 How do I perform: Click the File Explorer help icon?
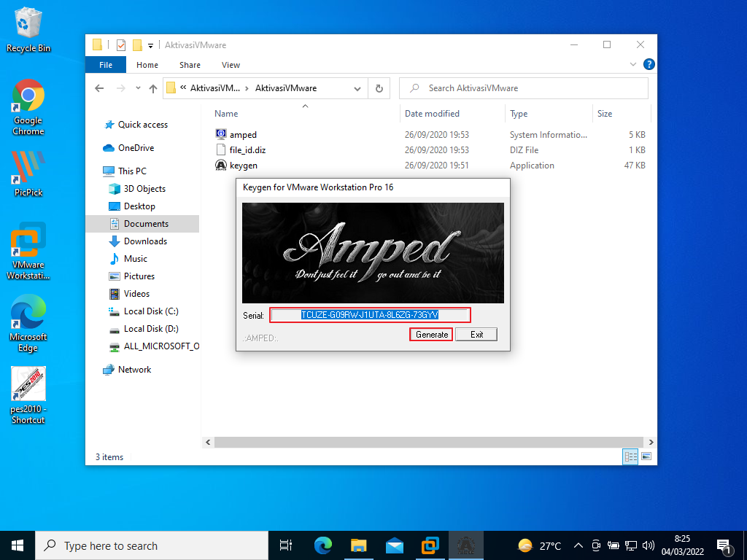point(649,64)
